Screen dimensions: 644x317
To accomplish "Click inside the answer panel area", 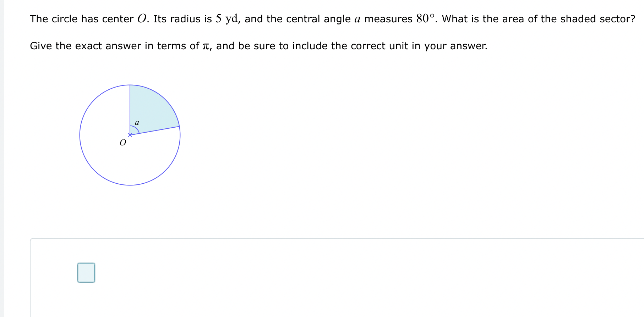I will click(x=249, y=277).
